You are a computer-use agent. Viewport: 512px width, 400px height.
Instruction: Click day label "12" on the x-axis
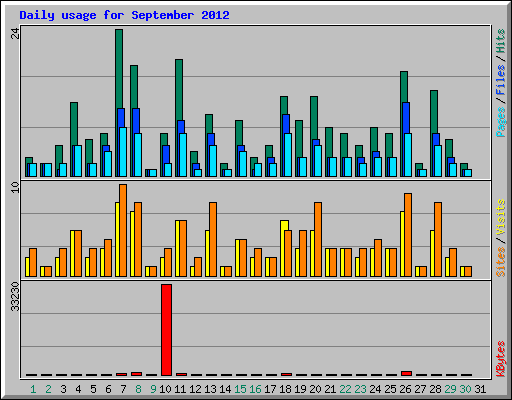[x=195, y=389]
